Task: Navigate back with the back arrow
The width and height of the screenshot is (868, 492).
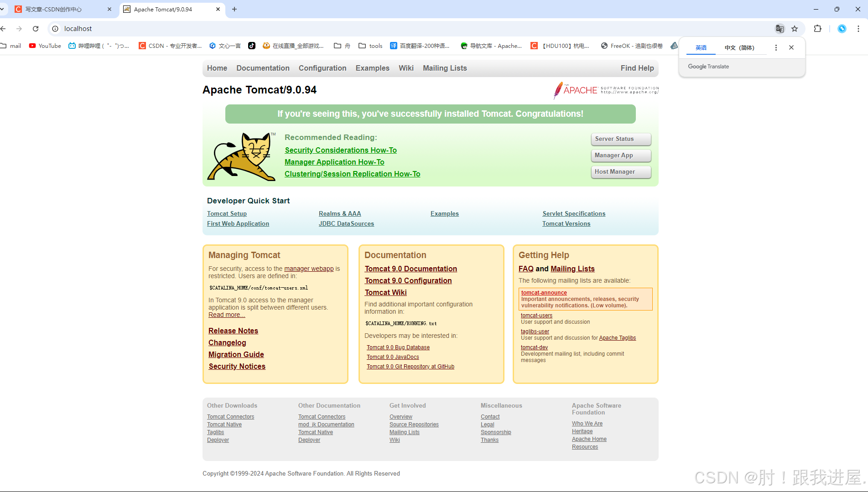Action: pyautogui.click(x=4, y=28)
